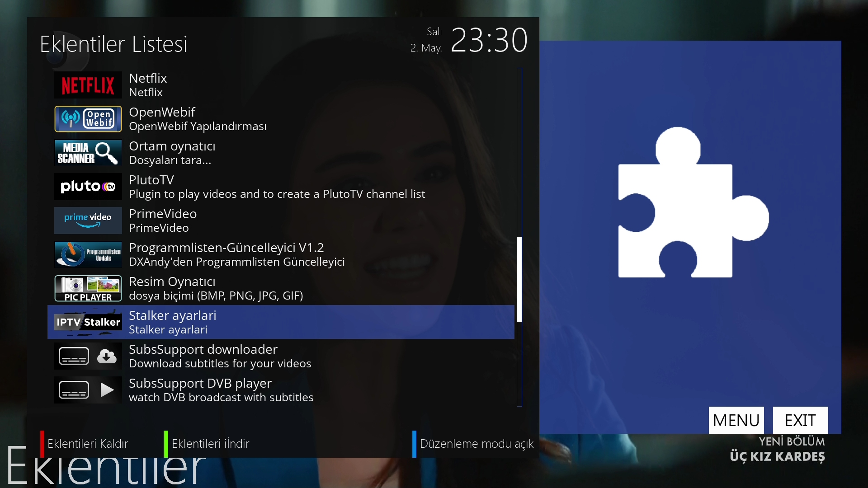Click the 23:30 clock display
Image resolution: width=868 pixels, height=488 pixels.
tap(489, 40)
